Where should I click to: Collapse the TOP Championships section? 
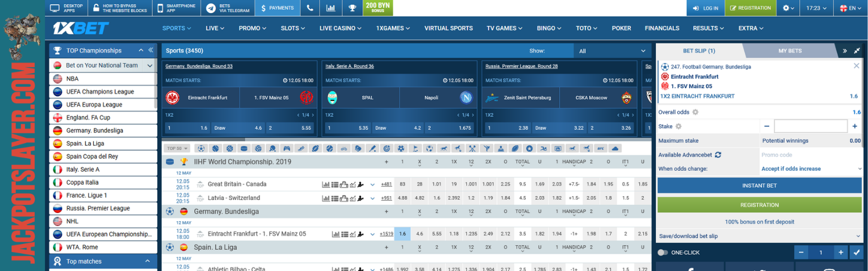141,50
